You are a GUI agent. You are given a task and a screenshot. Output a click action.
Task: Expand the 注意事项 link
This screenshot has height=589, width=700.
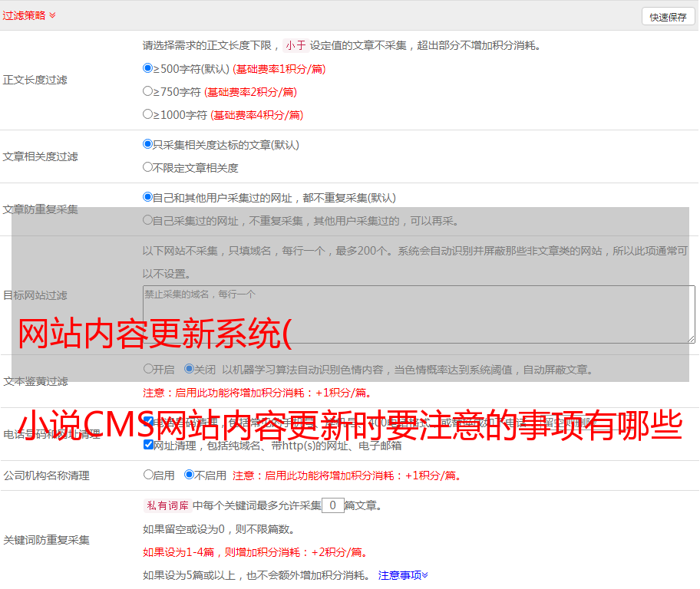pyautogui.click(x=403, y=575)
